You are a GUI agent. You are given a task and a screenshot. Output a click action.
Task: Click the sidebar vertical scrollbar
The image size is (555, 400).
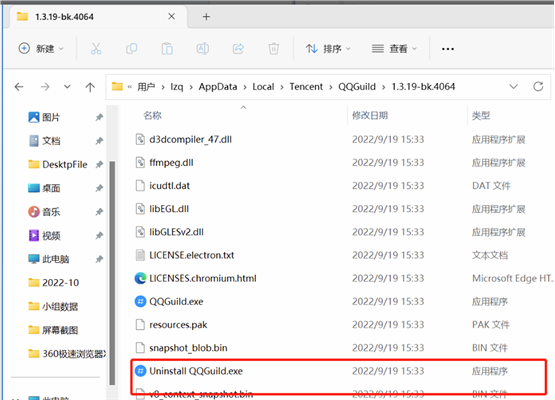(112, 273)
